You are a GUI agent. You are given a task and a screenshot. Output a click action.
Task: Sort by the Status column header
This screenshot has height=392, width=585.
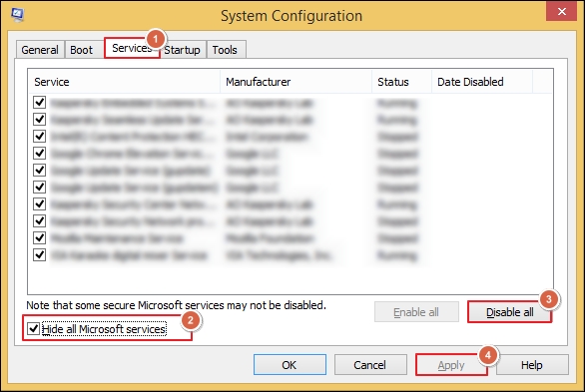coord(402,82)
